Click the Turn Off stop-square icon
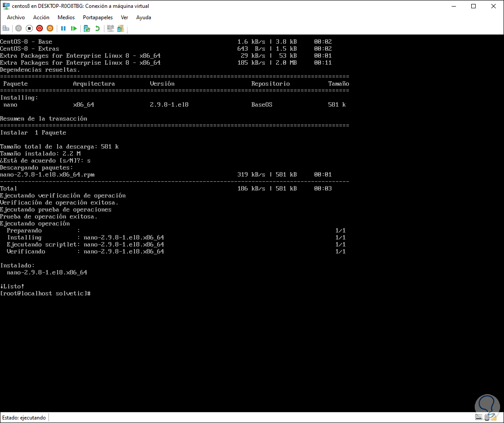 [x=29, y=28]
